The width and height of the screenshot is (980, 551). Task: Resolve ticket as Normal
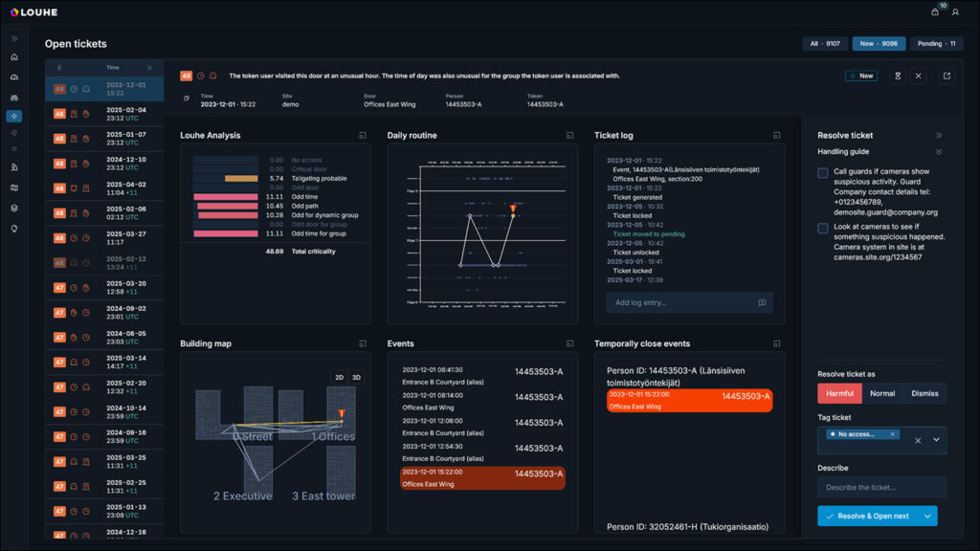pyautogui.click(x=882, y=393)
